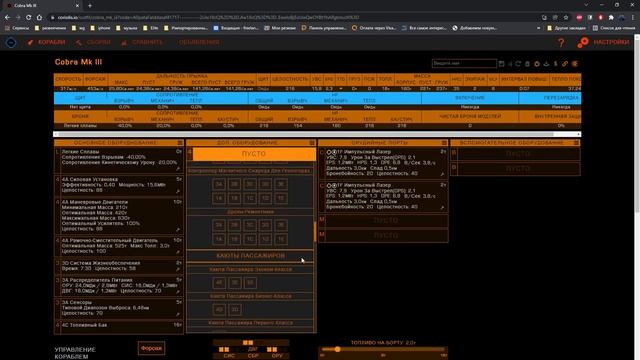Image resolution: width=640 pixels, height=360 pixels.
Task: Click the permalink chain icon
Action: 565,64
